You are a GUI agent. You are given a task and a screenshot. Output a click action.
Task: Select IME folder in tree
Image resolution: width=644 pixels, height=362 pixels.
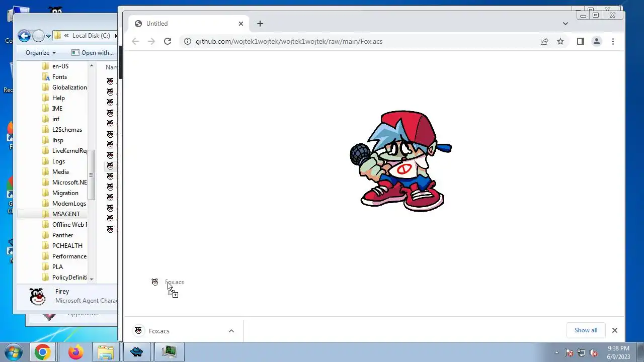click(x=57, y=108)
